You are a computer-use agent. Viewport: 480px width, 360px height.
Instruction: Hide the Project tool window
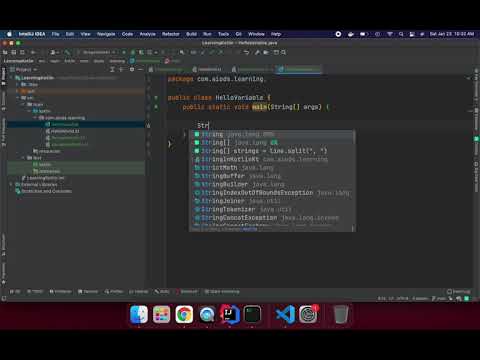pos(141,69)
